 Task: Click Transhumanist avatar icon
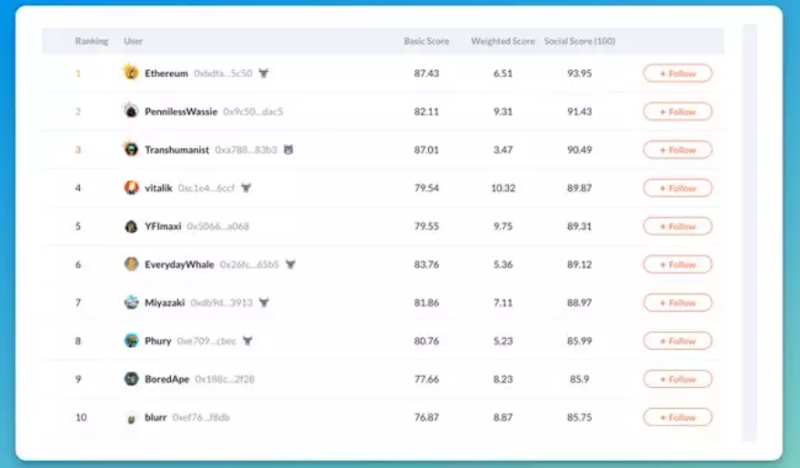coord(130,149)
